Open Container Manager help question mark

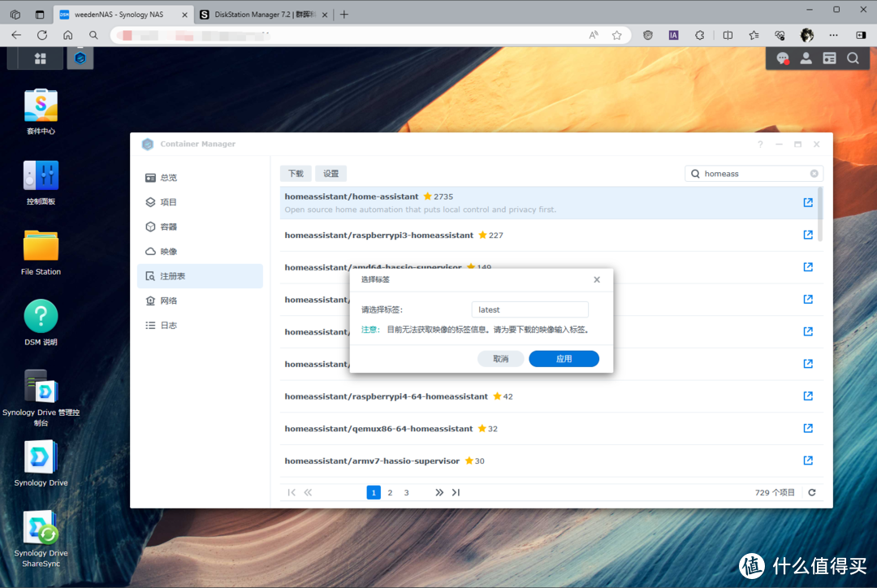pos(760,145)
